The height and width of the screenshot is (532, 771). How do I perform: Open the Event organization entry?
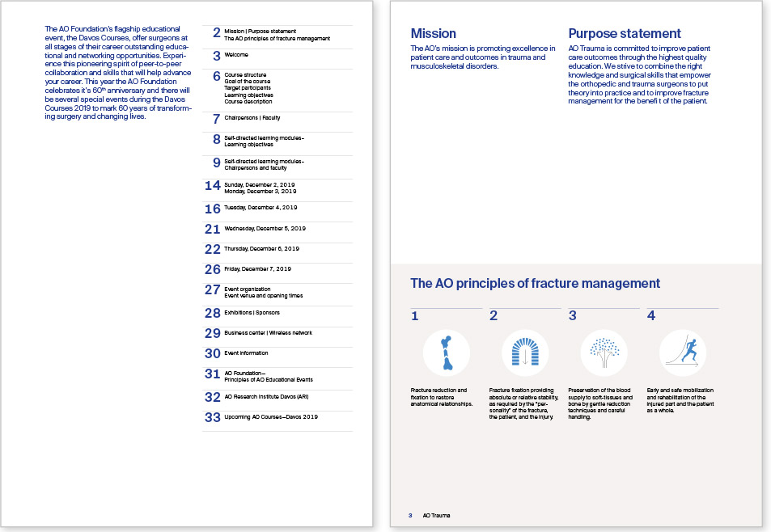click(248, 289)
